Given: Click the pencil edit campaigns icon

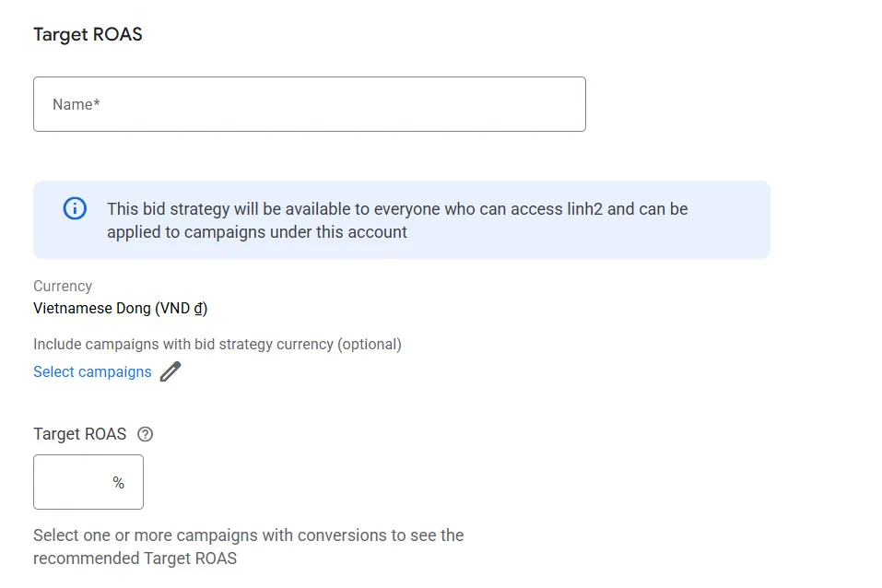Looking at the screenshot, I should (171, 371).
